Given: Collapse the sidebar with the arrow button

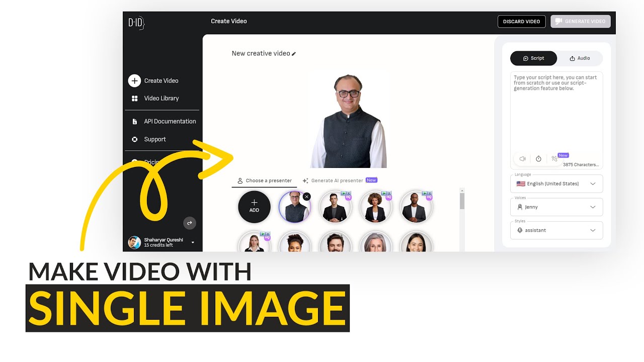Looking at the screenshot, I should point(190,223).
